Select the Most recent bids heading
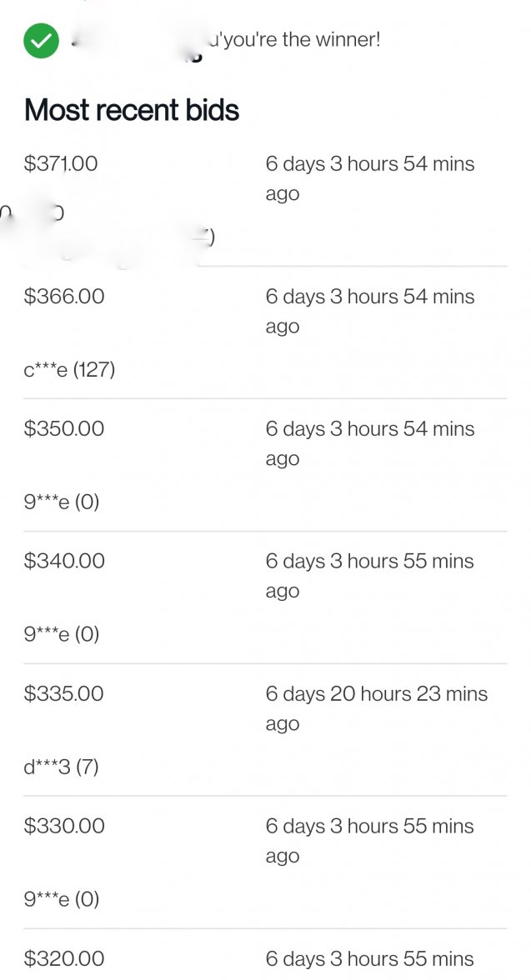Screen dimensions: 531x980 coord(132,110)
